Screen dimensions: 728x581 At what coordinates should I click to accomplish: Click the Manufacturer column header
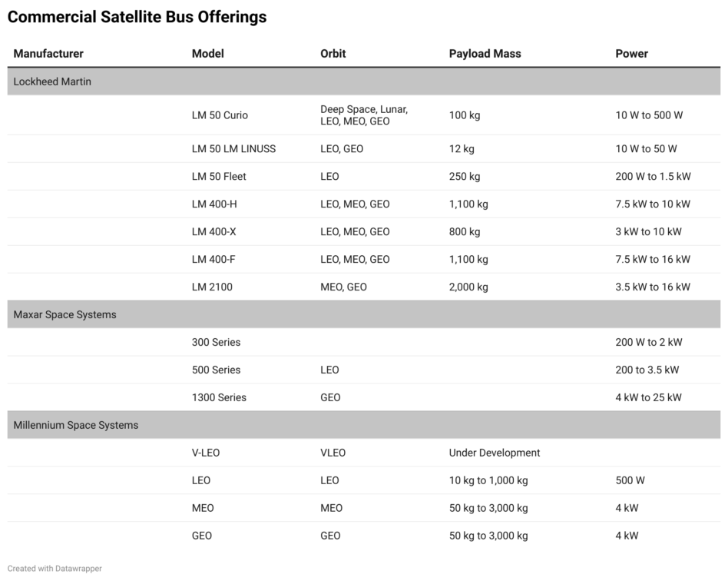[48, 54]
